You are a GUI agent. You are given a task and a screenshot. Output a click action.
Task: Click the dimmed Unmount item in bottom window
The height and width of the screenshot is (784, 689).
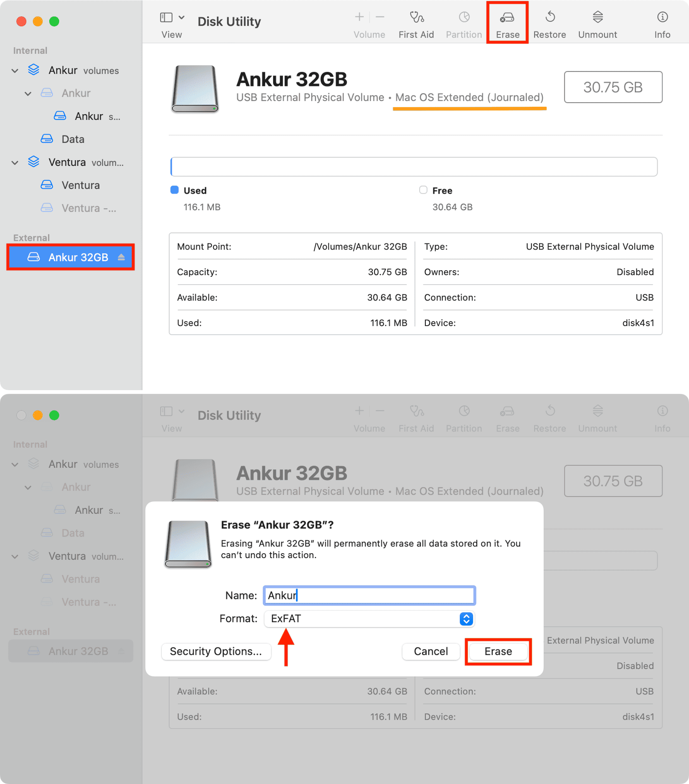[598, 418]
